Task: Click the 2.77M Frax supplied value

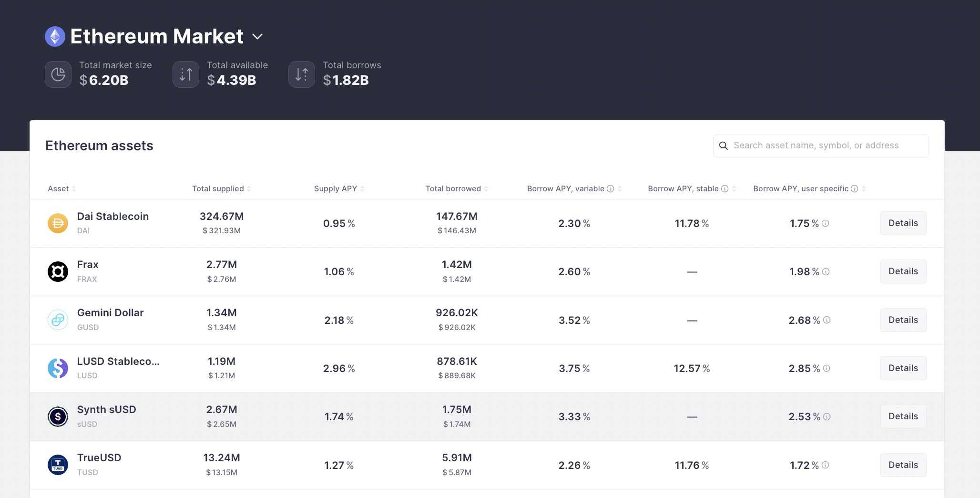Action: point(222,265)
